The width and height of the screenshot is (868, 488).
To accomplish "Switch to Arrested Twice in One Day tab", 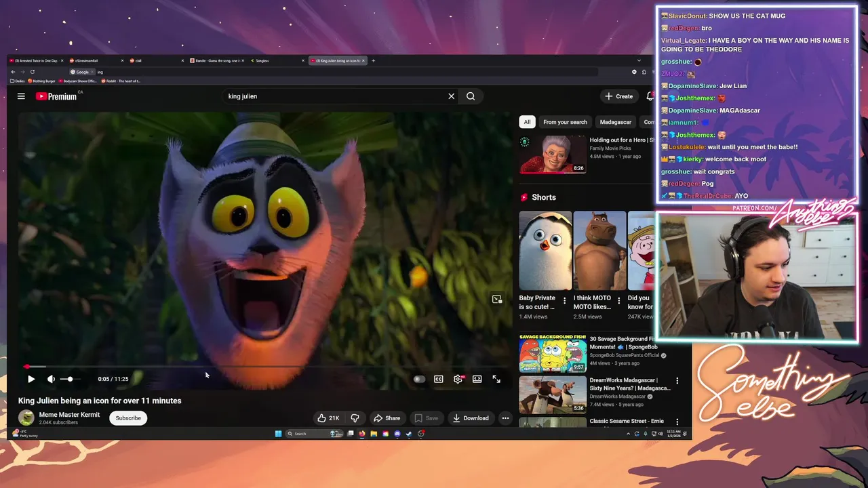I will 36,60.
